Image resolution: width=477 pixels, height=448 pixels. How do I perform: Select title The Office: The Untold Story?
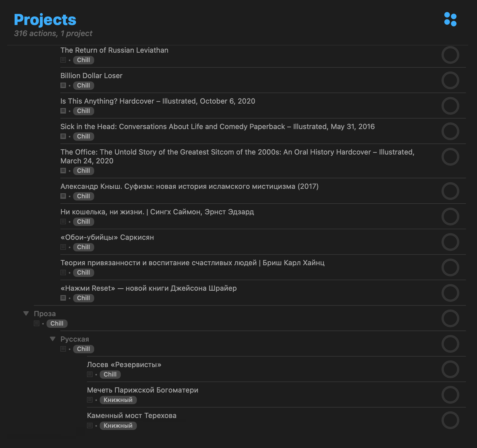[237, 156]
